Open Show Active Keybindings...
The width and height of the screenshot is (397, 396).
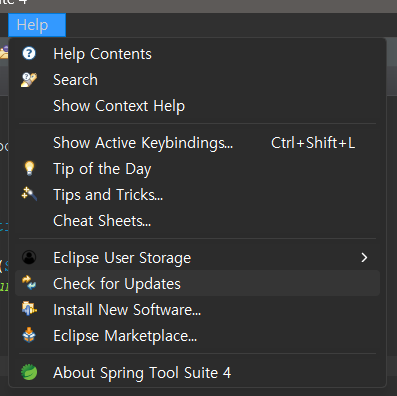tap(143, 143)
